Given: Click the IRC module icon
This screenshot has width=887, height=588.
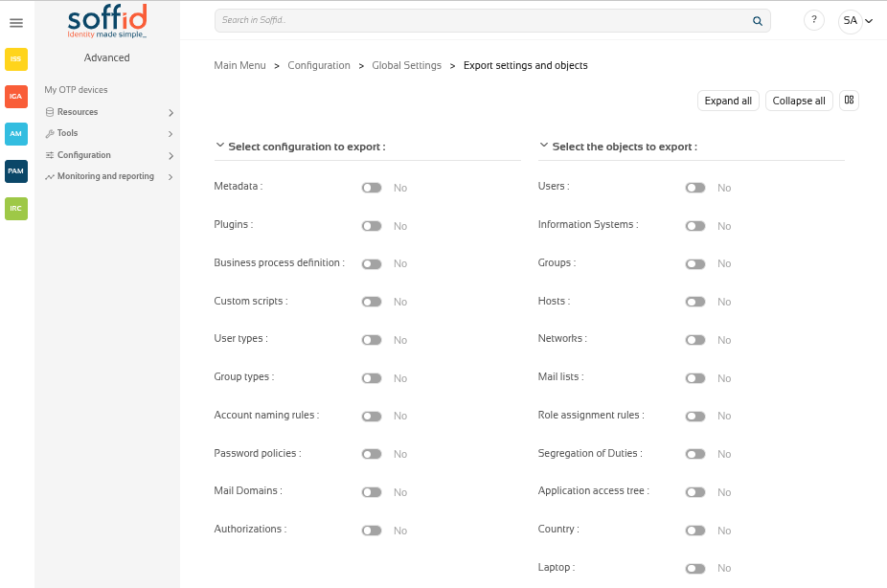Looking at the screenshot, I should pyautogui.click(x=16, y=208).
